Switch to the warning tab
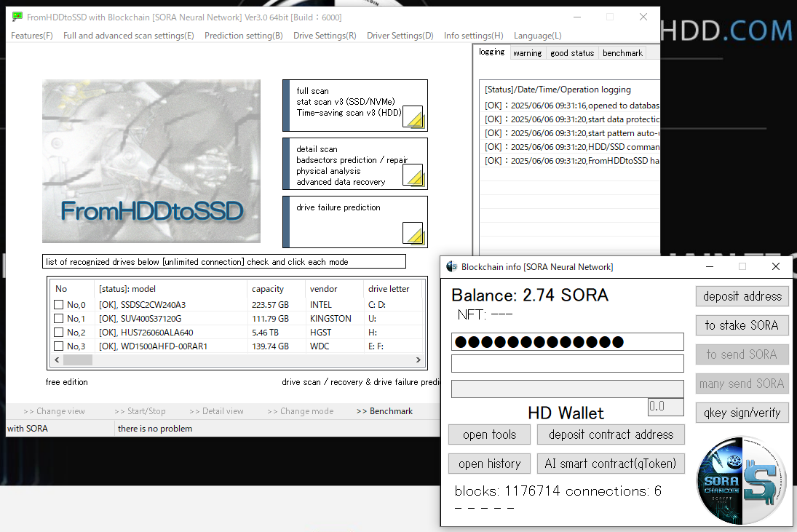This screenshot has width=797, height=532. pos(527,53)
